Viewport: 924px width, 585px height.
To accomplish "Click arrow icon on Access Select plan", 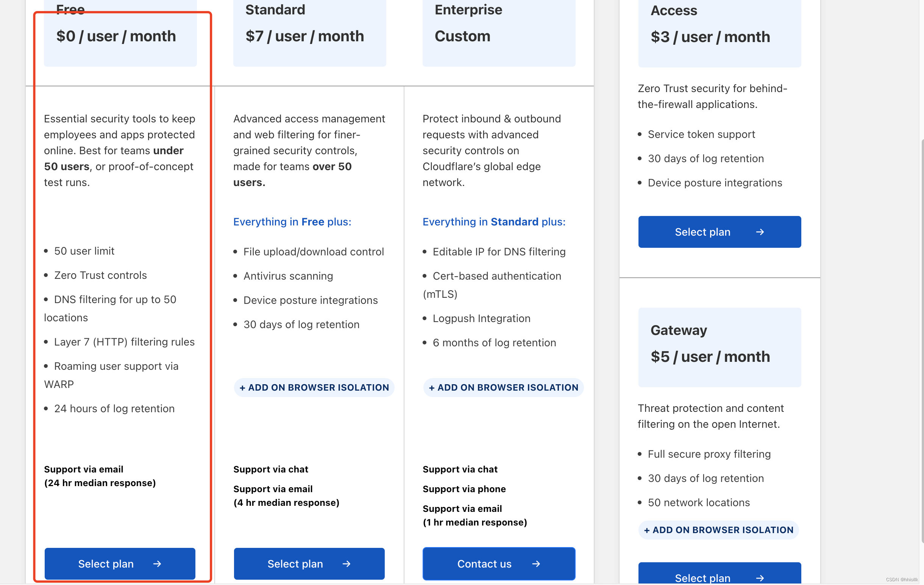I will [759, 232].
